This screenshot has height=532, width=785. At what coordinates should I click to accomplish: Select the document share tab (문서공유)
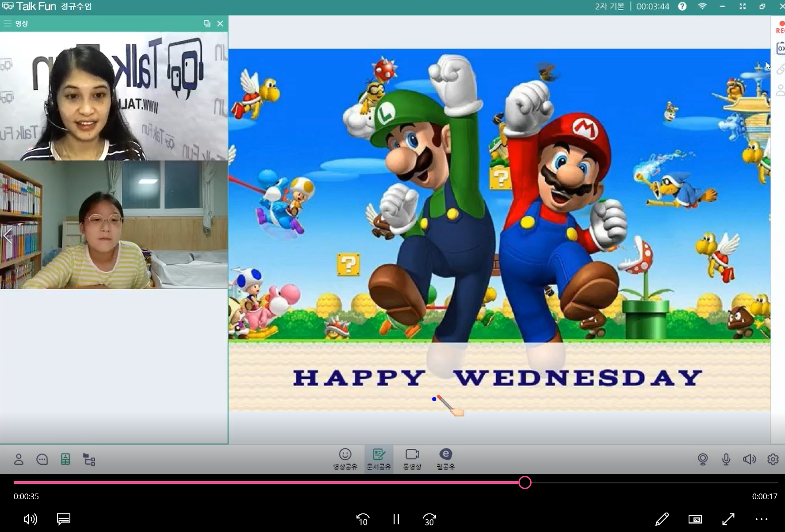pyautogui.click(x=379, y=459)
